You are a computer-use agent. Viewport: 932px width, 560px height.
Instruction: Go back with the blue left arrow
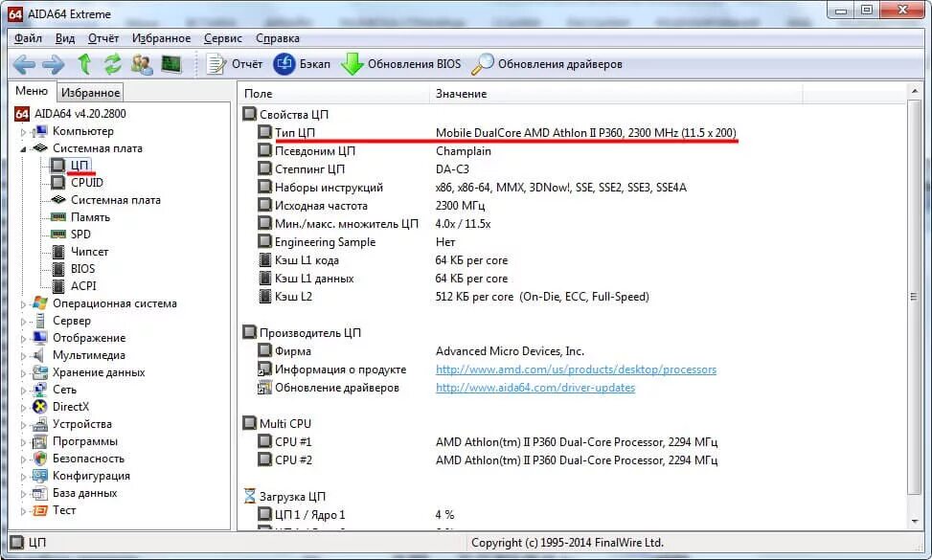[24, 63]
